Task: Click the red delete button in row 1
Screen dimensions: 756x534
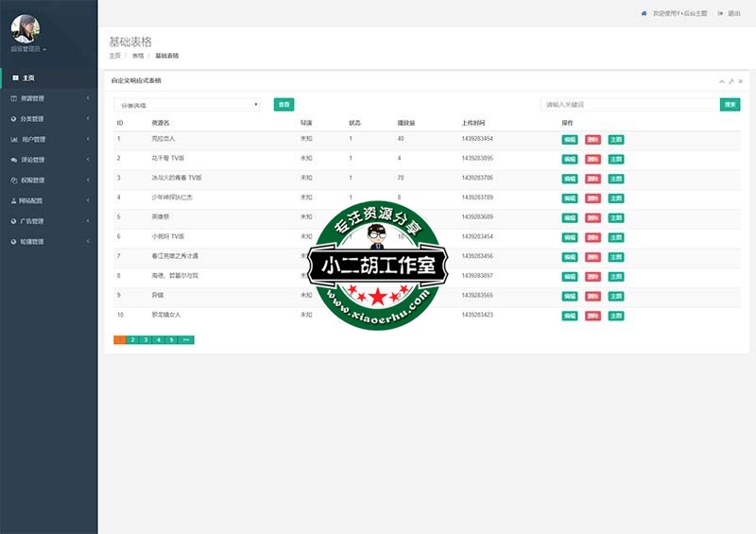Action: [593, 139]
